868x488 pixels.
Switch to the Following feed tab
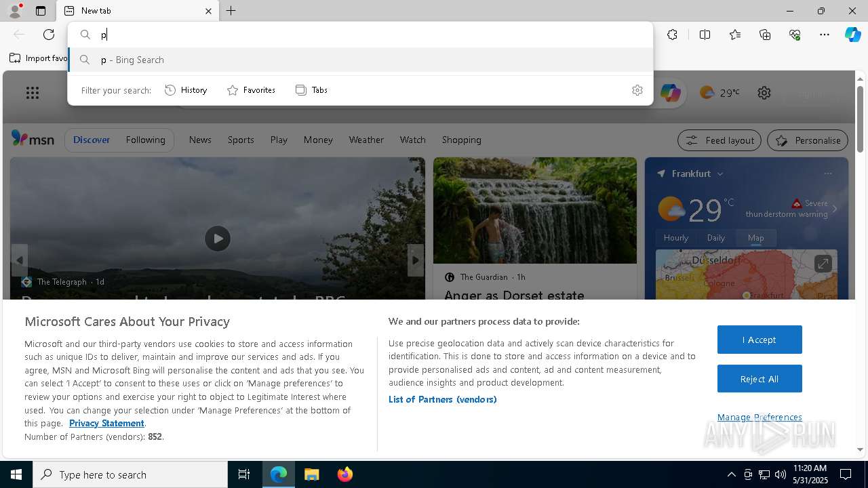coord(145,140)
